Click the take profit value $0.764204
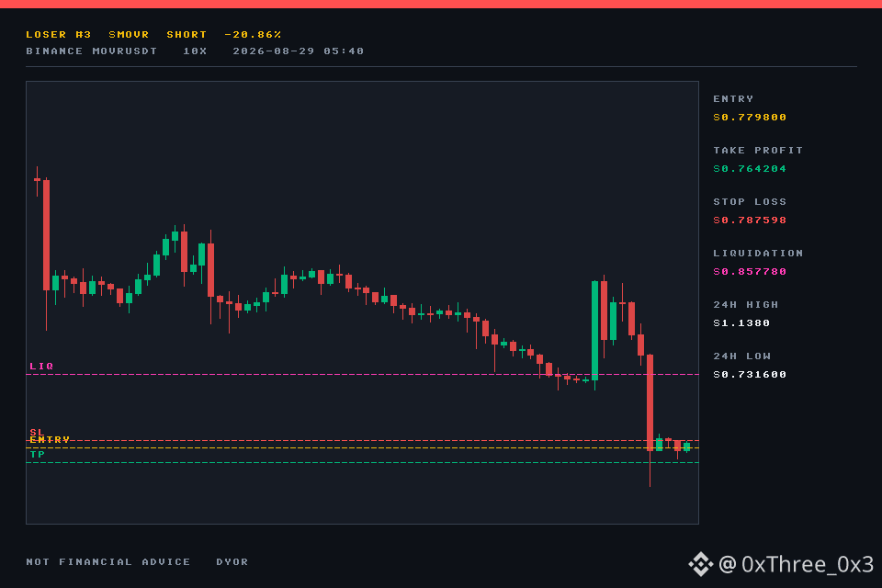The width and height of the screenshot is (882, 588). coord(750,168)
